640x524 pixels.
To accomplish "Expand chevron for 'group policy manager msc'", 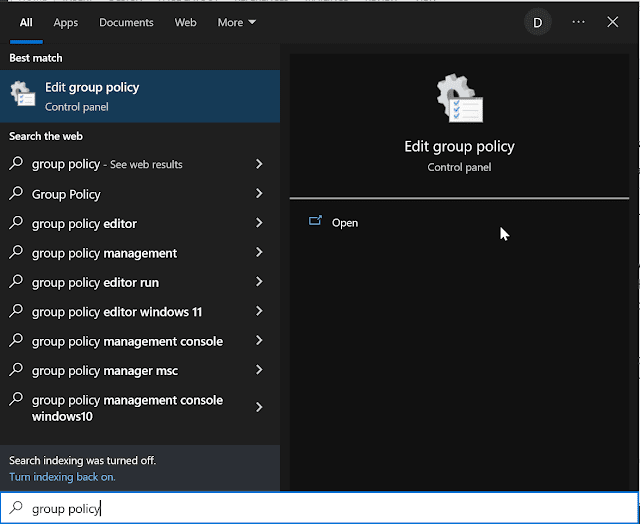I will (259, 370).
